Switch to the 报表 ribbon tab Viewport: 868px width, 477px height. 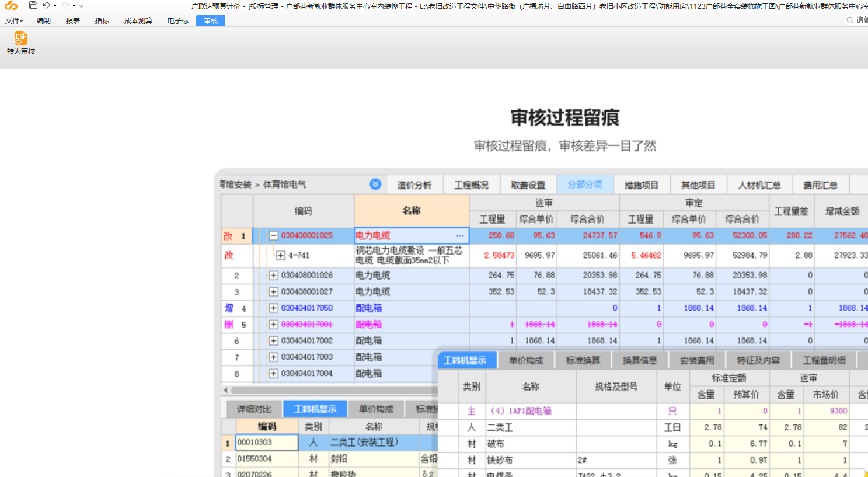click(73, 20)
